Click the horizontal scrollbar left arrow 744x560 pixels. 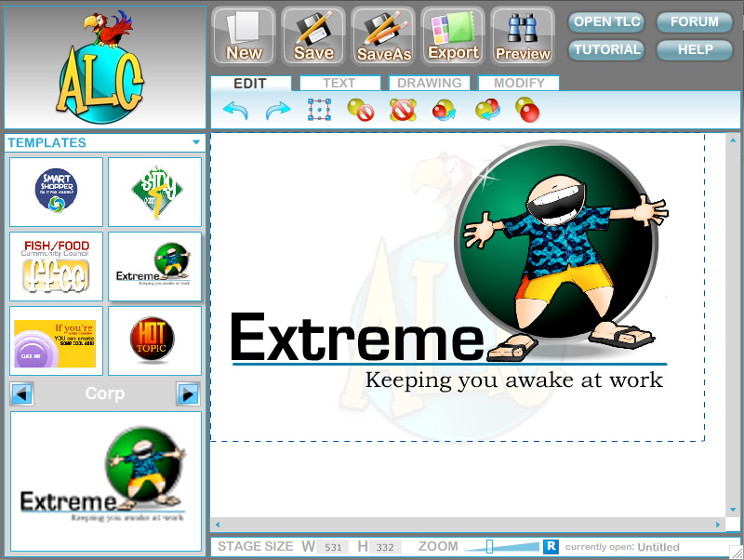pyautogui.click(x=218, y=525)
